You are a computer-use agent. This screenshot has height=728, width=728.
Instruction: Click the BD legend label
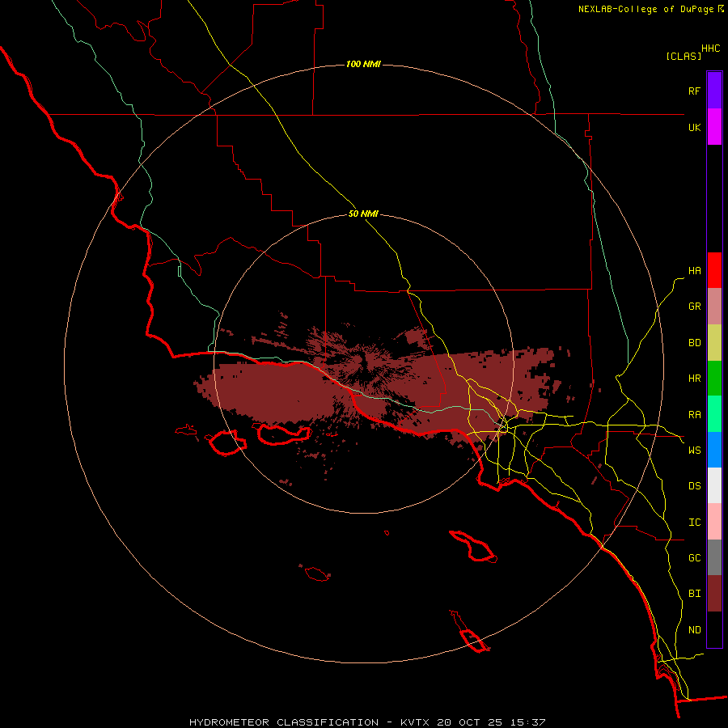[x=694, y=343]
